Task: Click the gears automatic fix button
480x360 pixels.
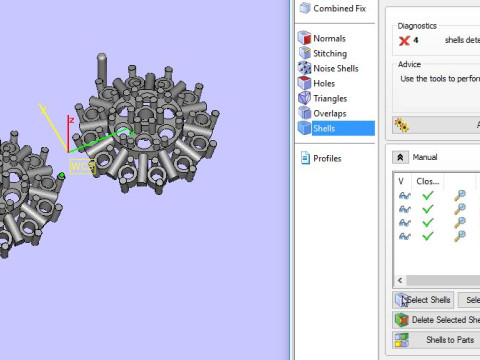Action: tap(437, 125)
